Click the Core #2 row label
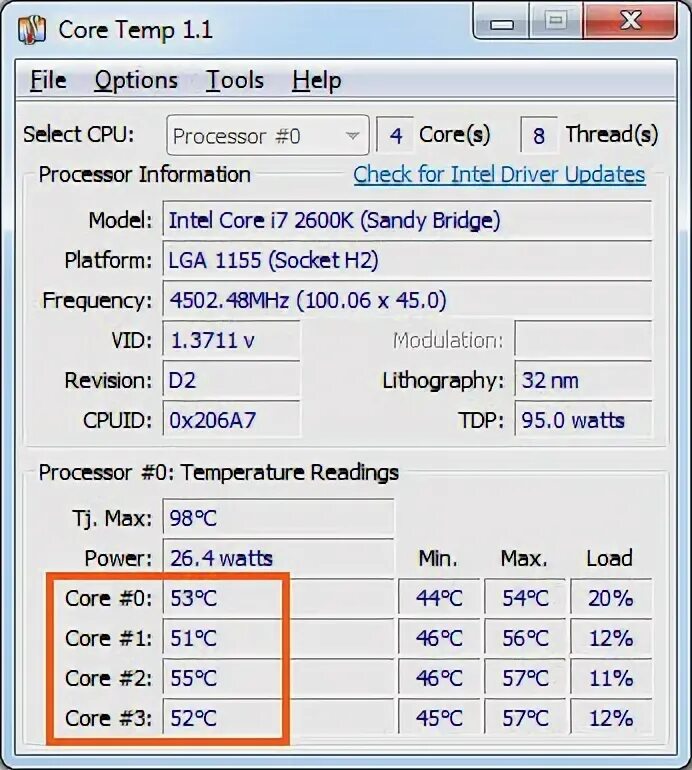The image size is (692, 770). point(109,678)
